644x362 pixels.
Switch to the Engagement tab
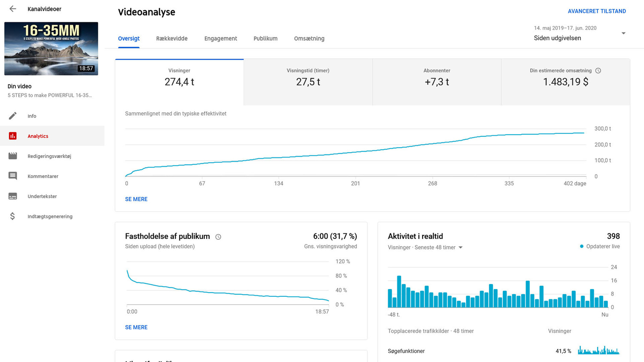[221, 39]
